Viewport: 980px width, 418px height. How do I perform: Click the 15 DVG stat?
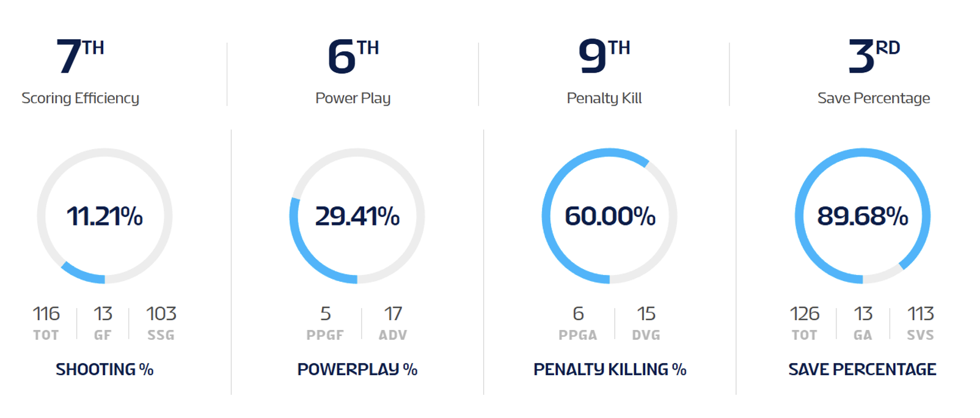[x=646, y=323]
